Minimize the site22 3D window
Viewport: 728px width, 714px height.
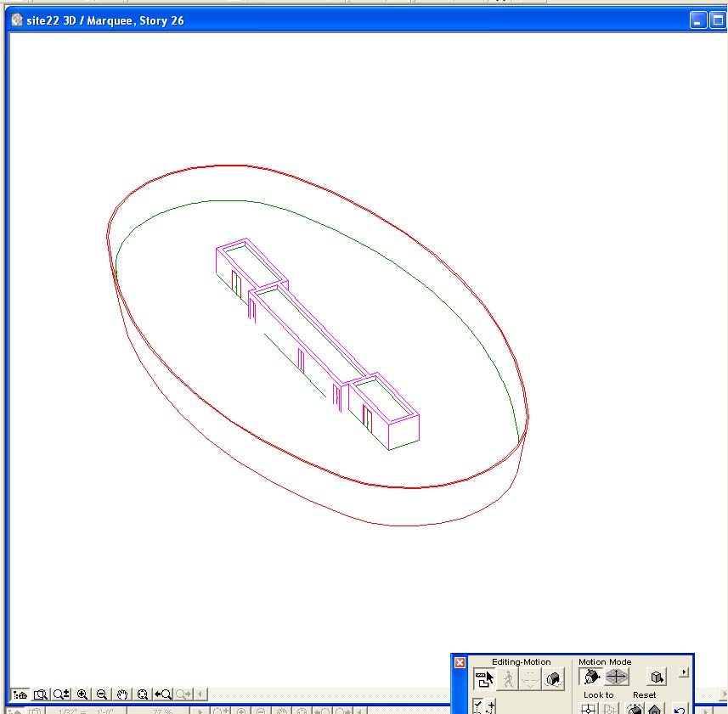coord(697,20)
